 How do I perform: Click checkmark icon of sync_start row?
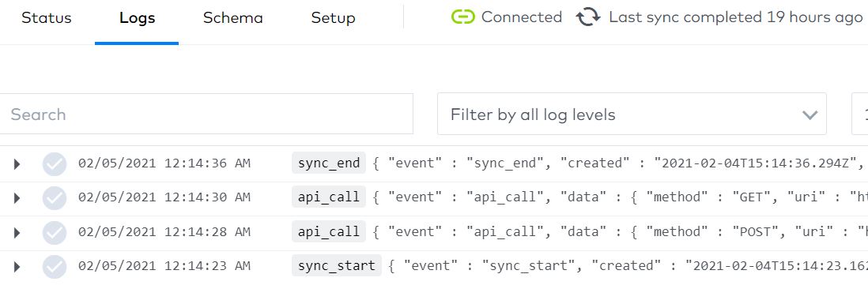(55, 266)
